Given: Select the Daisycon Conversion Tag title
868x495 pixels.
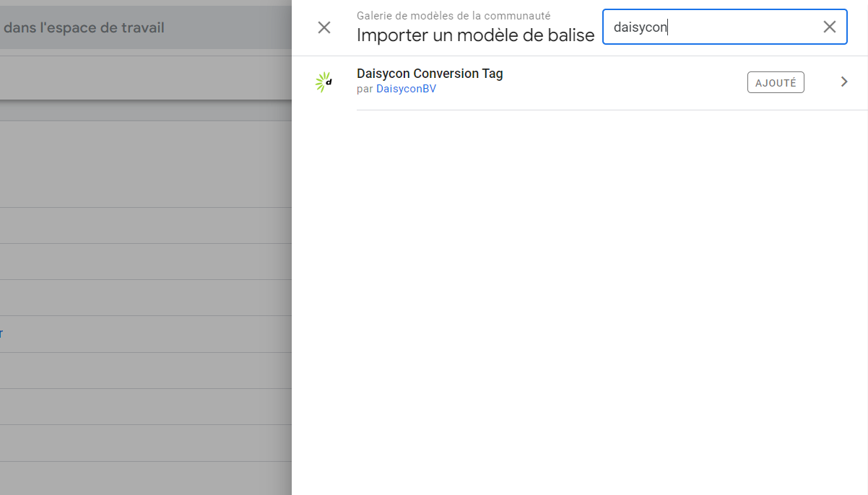Looking at the screenshot, I should 430,74.
